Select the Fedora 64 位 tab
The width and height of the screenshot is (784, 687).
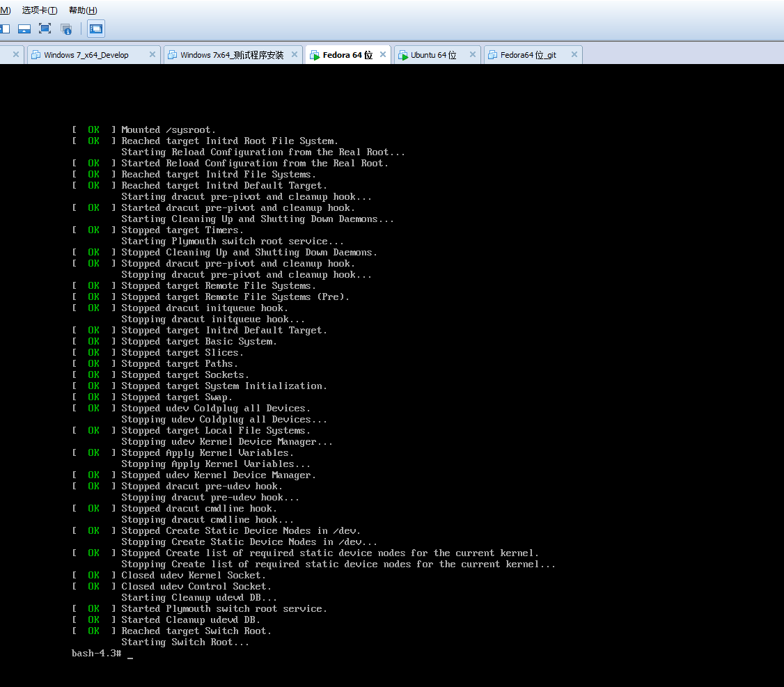[347, 55]
